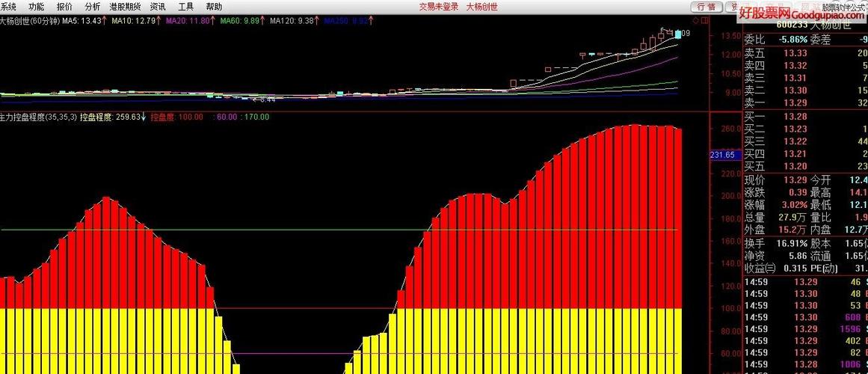Click the 外盘 15.2万 value
Viewport: 868px width, 374px height.
point(792,230)
